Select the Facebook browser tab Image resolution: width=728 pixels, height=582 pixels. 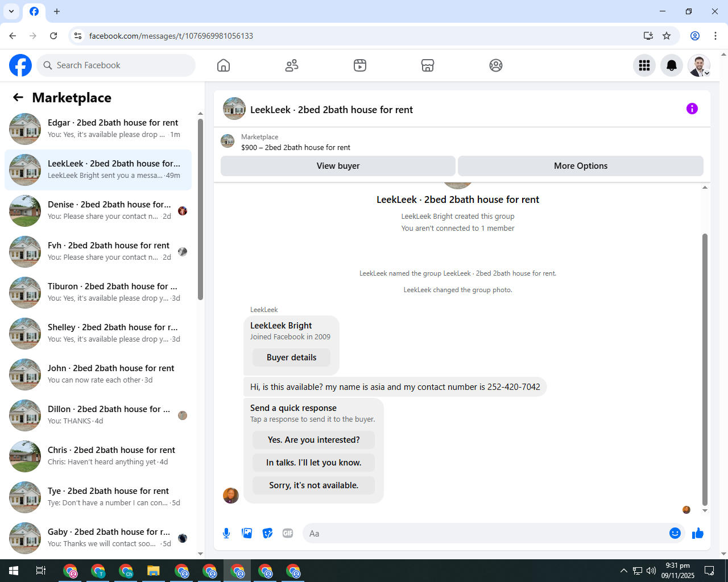click(34, 11)
